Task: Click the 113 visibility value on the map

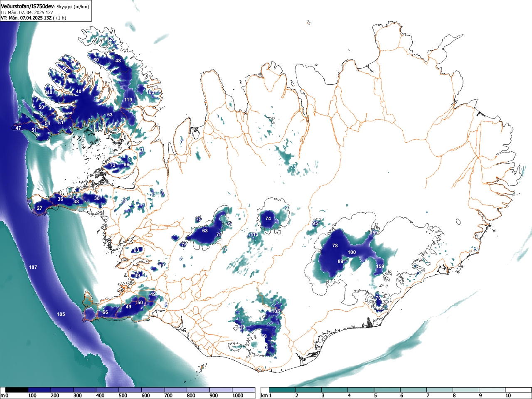Action: click(x=254, y=235)
